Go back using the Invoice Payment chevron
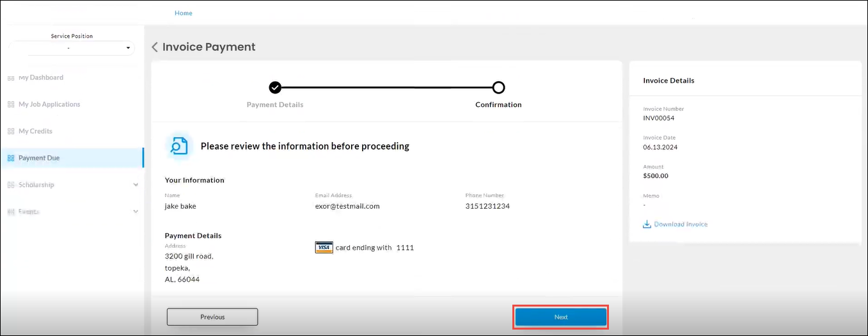Image resolution: width=868 pixels, height=336 pixels. (155, 47)
